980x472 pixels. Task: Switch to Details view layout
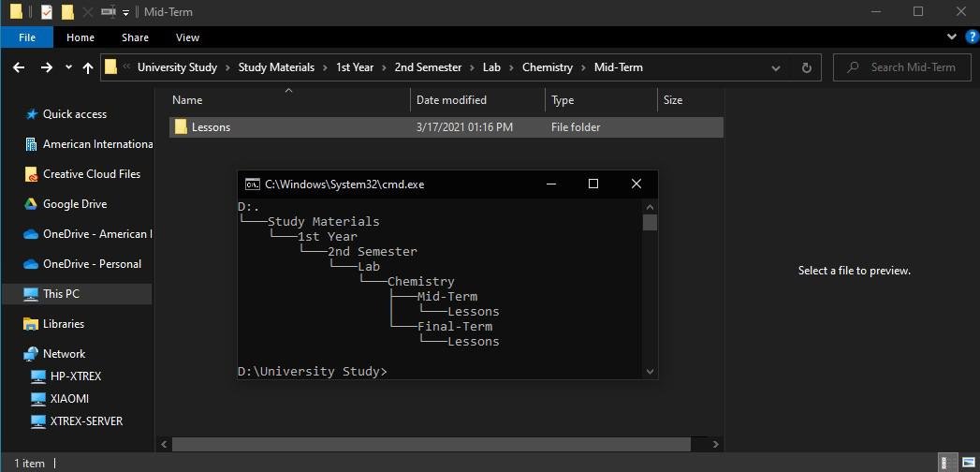[x=950, y=463]
